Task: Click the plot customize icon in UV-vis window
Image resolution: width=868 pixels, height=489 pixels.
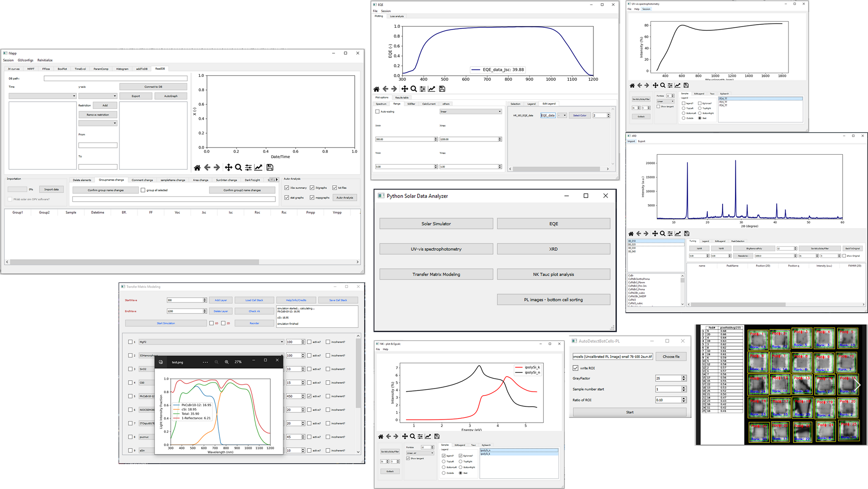Action: (678, 85)
